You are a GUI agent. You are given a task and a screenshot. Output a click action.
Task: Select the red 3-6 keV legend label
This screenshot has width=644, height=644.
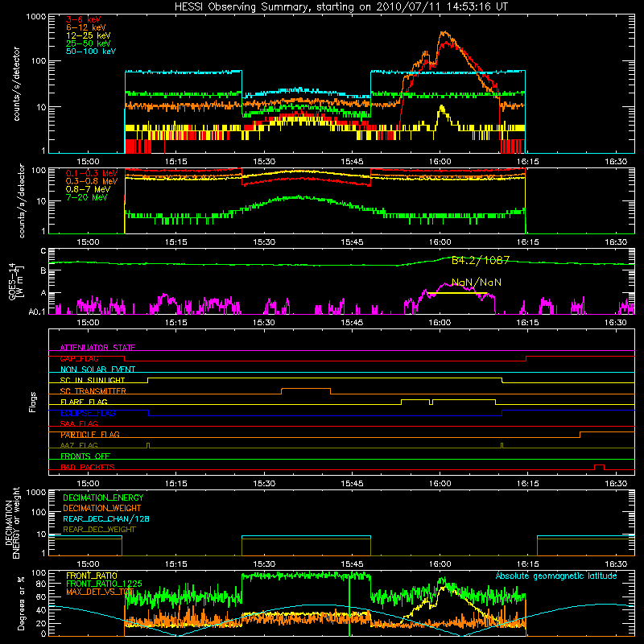pos(84,19)
